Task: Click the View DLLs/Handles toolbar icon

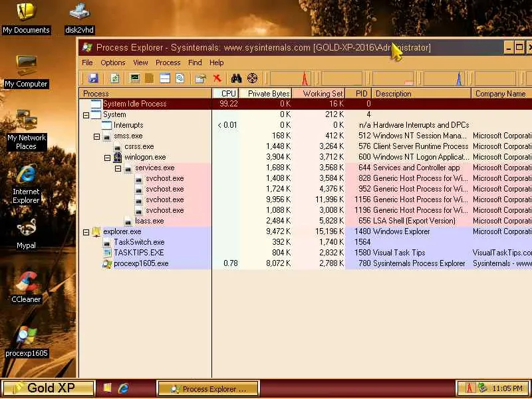Action: tap(180, 78)
